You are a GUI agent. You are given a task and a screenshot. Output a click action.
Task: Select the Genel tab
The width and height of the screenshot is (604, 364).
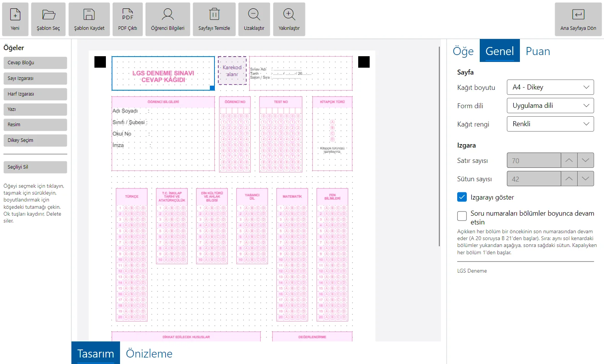(500, 51)
